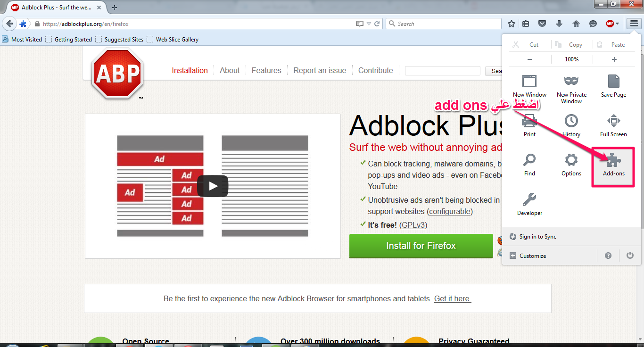Zoom out with the minus button
Screen dimensions: 644x347
tap(530, 59)
